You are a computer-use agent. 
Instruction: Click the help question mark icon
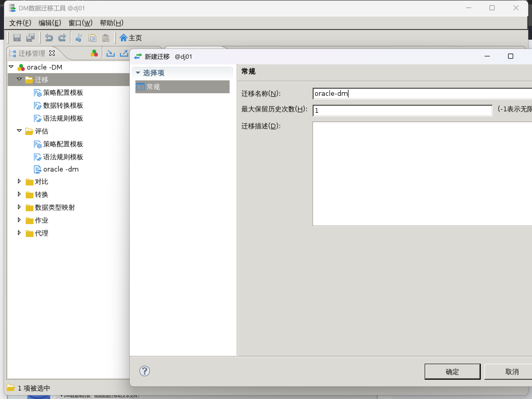coord(145,371)
